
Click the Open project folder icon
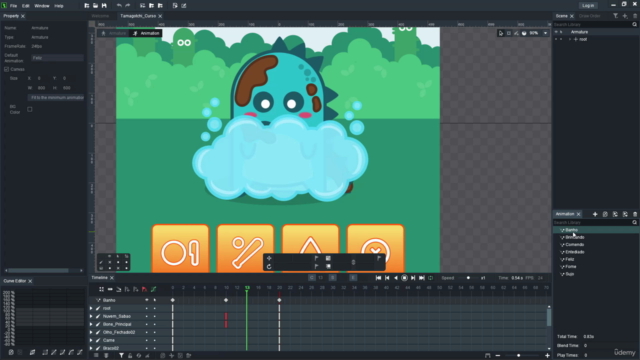[x=95, y=6]
